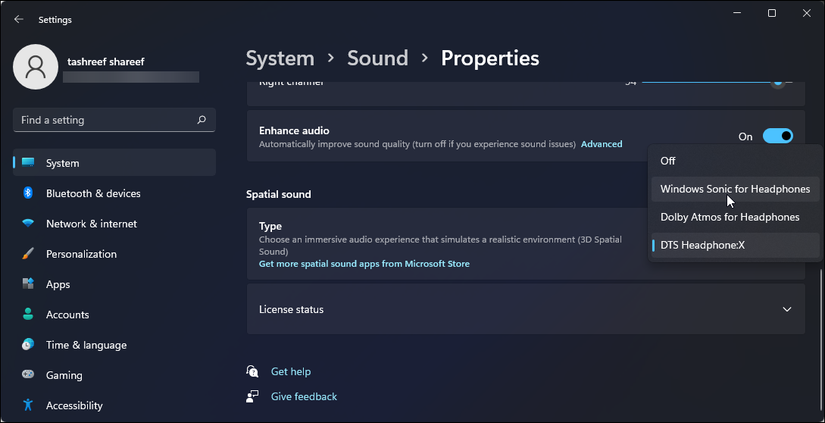Turn off the Enhance audio toggle
The image size is (825, 423).
coord(777,136)
